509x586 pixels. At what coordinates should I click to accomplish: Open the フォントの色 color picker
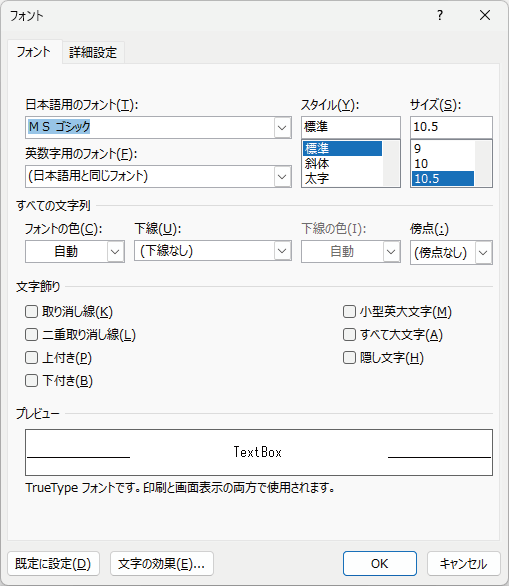[115, 252]
